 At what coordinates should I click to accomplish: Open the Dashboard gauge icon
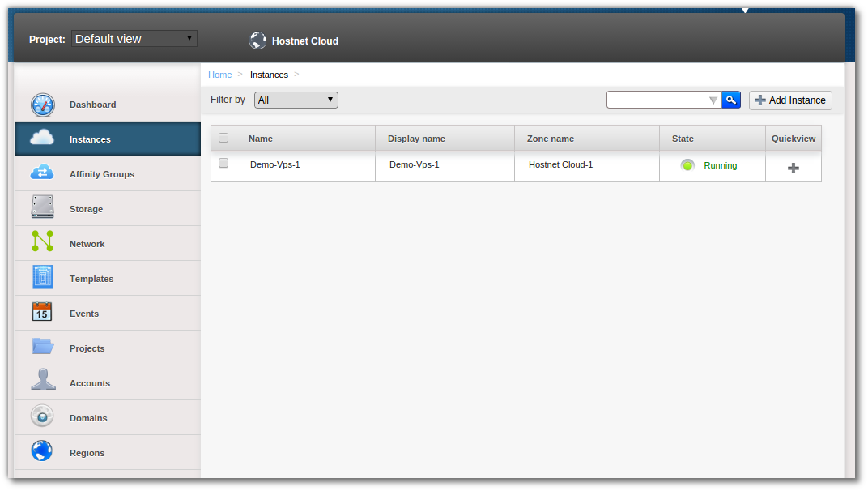coord(42,105)
